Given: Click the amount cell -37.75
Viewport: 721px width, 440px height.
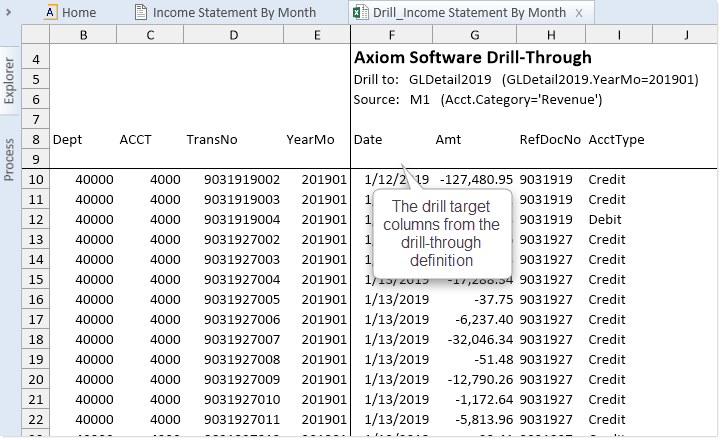Looking at the screenshot, I should [x=493, y=300].
